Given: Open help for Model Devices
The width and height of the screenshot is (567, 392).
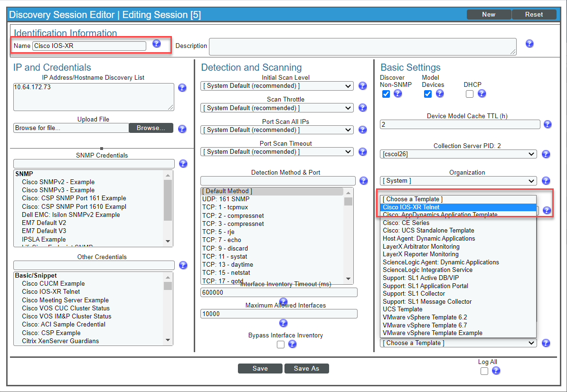Looking at the screenshot, I should [440, 93].
